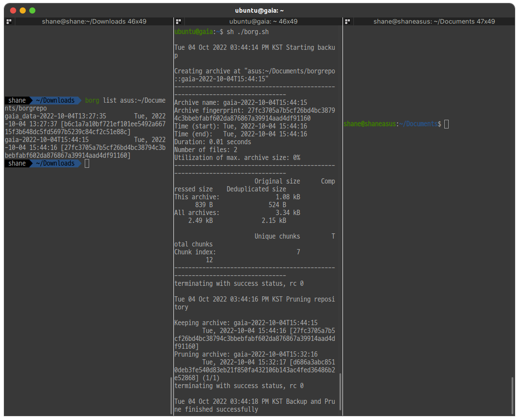Select the shane@shane:~/Downloads 46x49 title bar
The width and height of the screenshot is (519, 420).
pyautogui.click(x=94, y=21)
